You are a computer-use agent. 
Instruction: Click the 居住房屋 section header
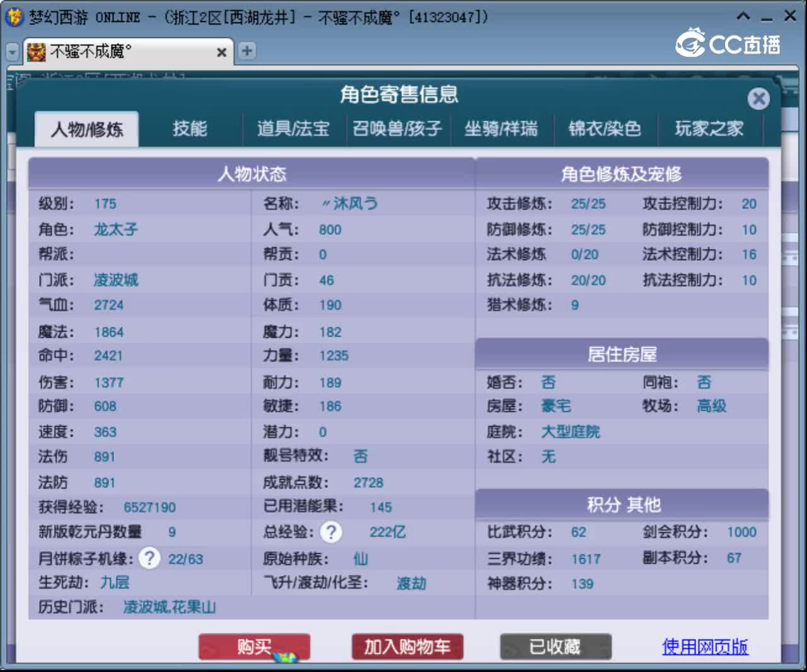coord(622,354)
